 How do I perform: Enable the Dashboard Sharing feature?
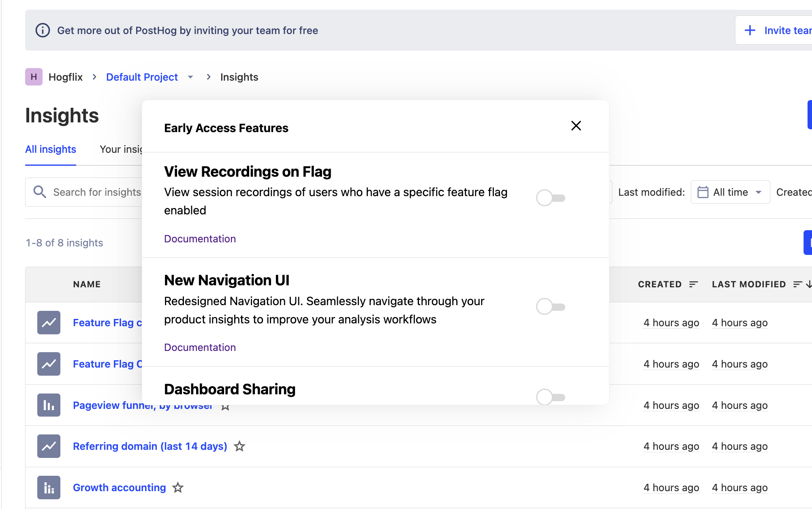coord(550,397)
